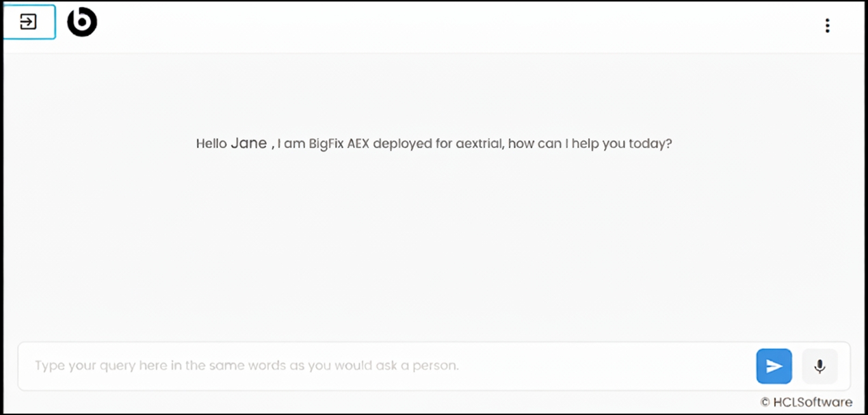This screenshot has height=415, width=868.
Task: Click the BigFix 'b' logo
Action: click(x=82, y=23)
